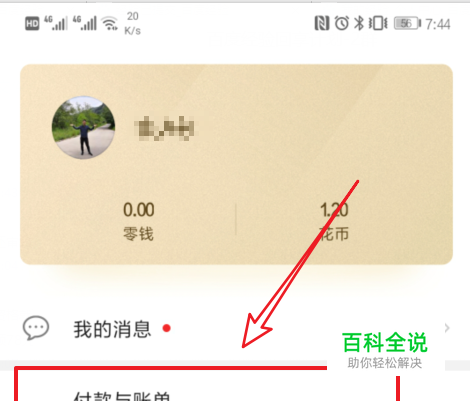Tap the alarm clock status icon
Screen dimensions: 470x401
coord(342,23)
